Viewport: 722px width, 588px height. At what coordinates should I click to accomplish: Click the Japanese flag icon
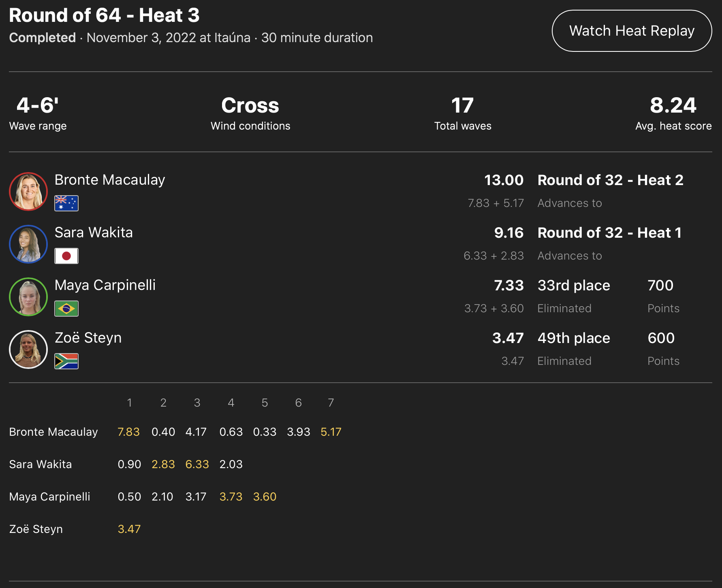[66, 256]
